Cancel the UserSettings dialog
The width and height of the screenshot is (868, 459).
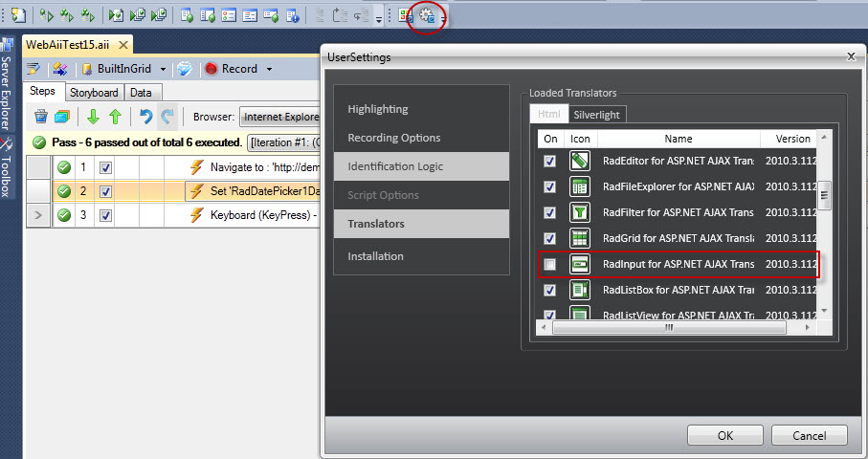coord(810,435)
